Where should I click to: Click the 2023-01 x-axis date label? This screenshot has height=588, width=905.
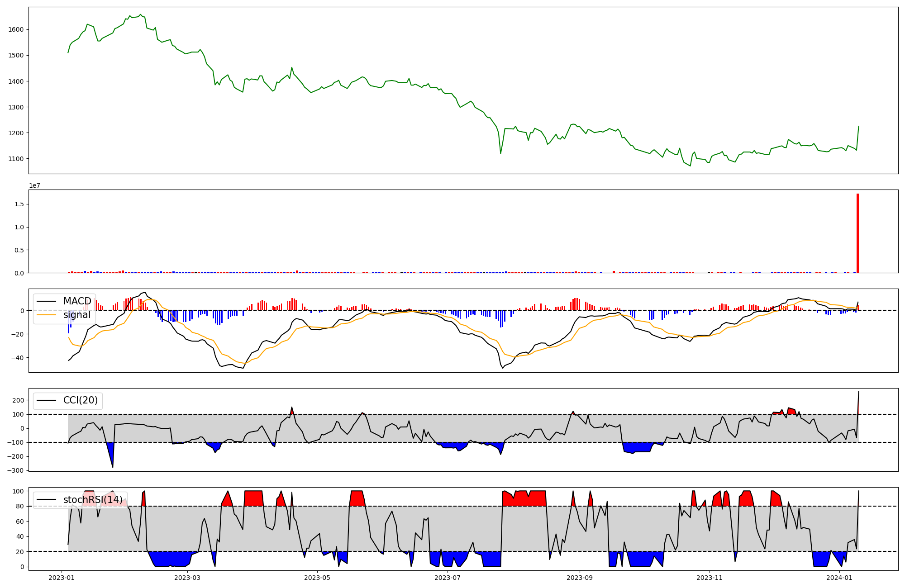point(61,578)
